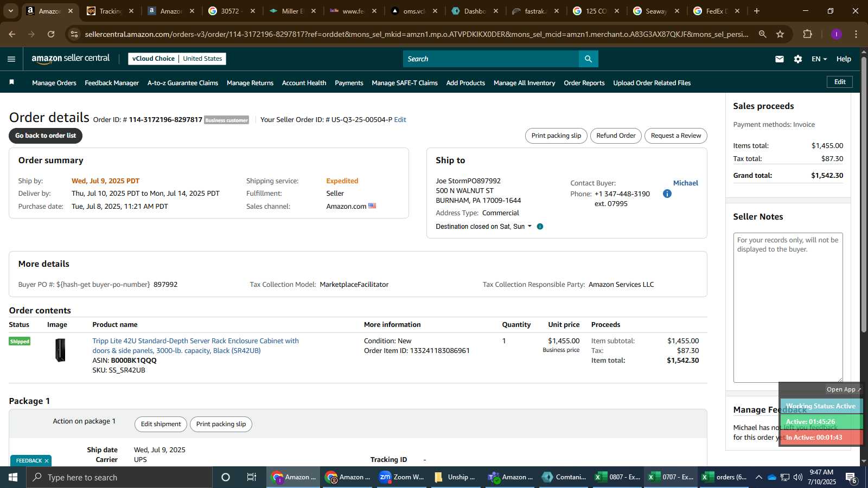Click the Refund Order button
868x488 pixels.
pos(616,136)
